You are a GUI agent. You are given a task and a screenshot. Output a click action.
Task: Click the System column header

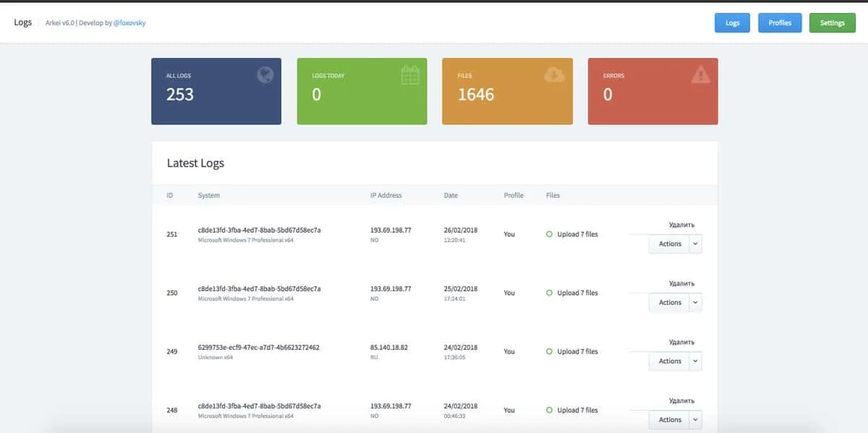(x=209, y=196)
